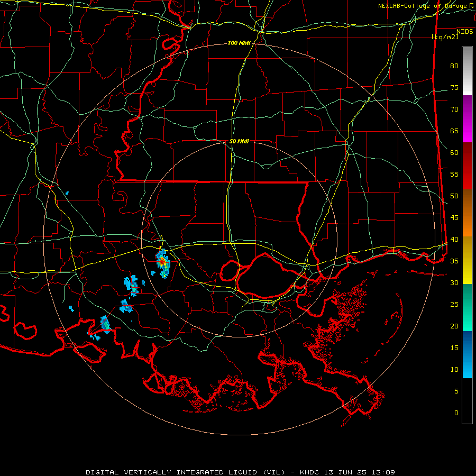Click the "50 NMI" range ring label

click(239, 141)
